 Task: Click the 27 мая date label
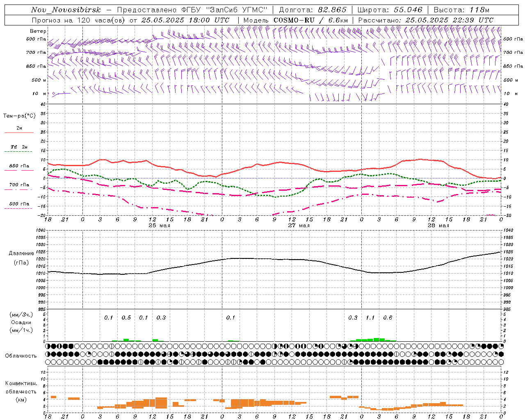pyautogui.click(x=299, y=226)
